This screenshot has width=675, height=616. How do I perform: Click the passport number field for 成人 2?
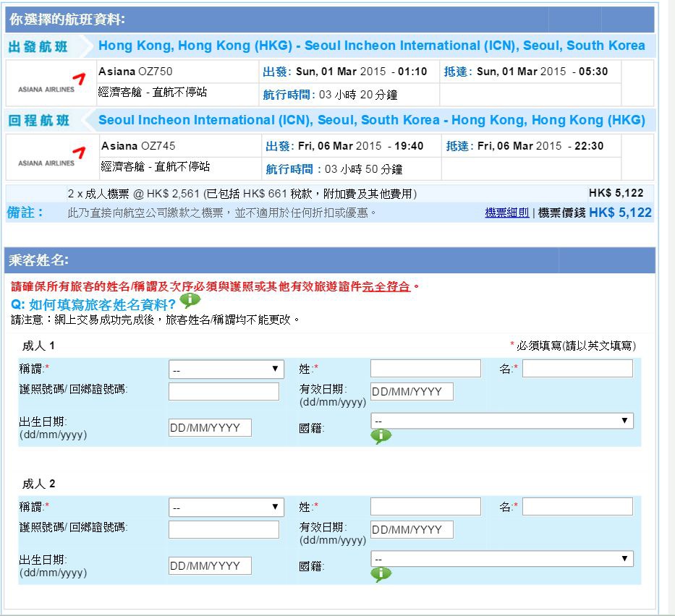tap(224, 529)
